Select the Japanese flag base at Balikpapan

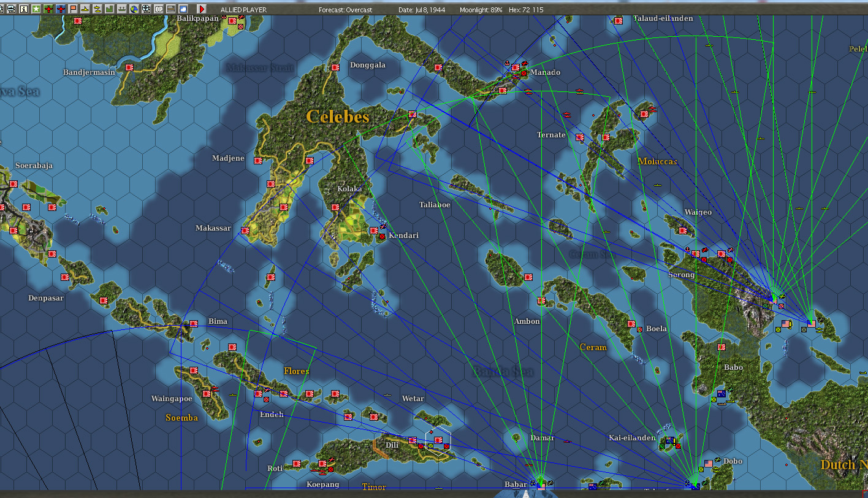click(232, 21)
